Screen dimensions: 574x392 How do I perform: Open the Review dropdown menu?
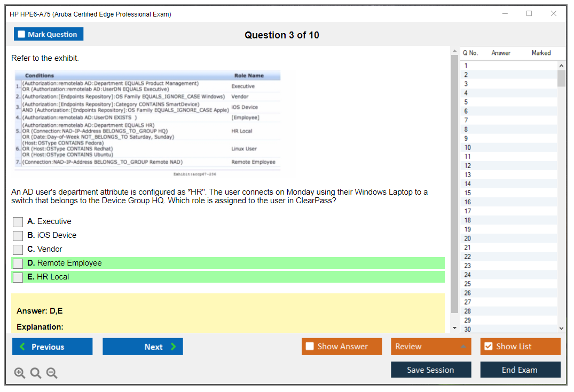[431, 347]
